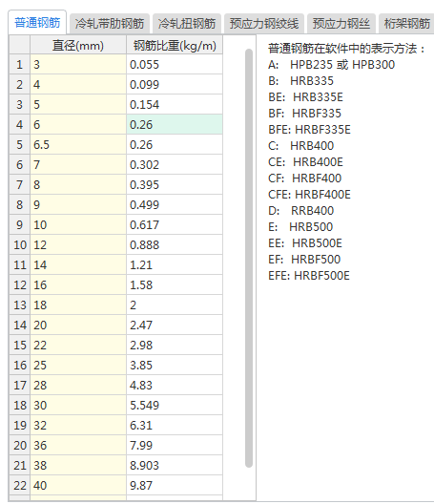
Task: Click the weight cell 7.99
Action: 175,445
